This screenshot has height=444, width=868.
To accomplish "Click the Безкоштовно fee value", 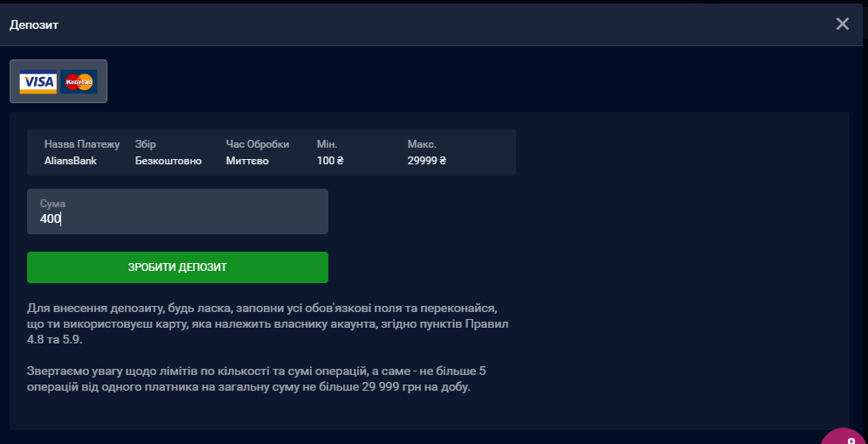I will click(169, 161).
